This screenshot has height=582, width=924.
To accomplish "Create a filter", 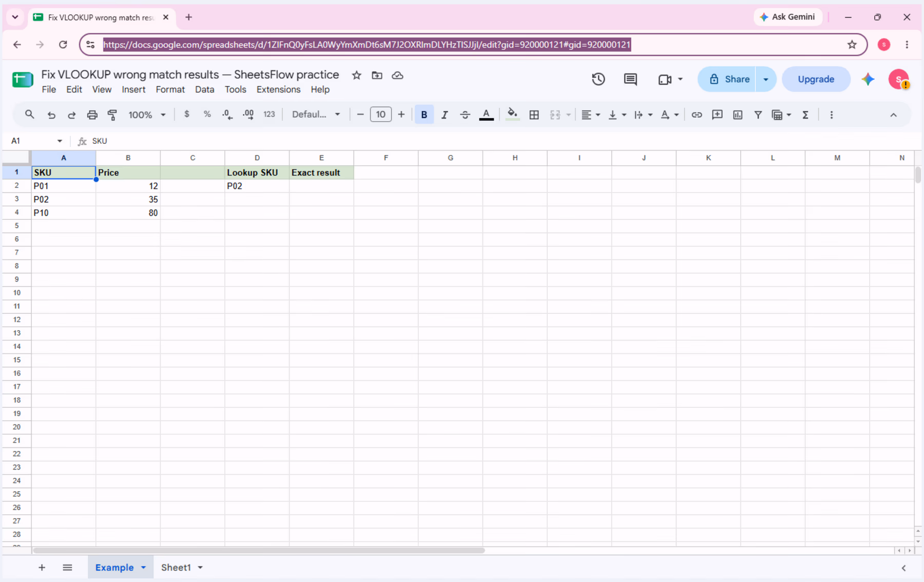I will 758,115.
